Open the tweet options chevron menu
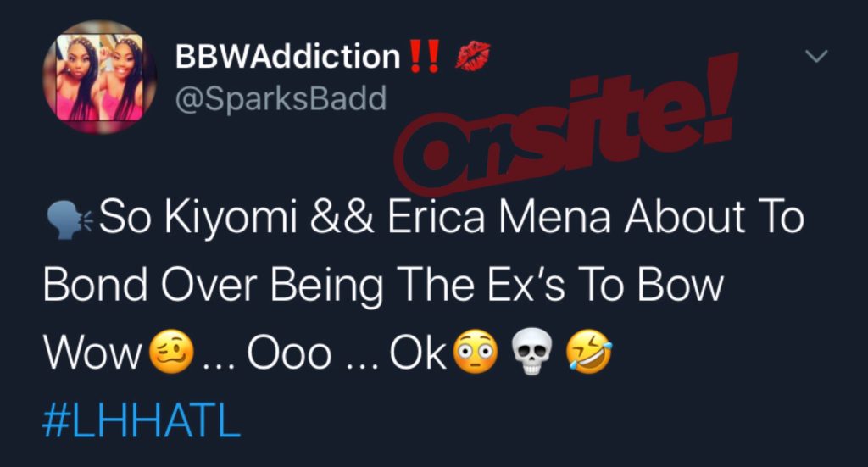The width and height of the screenshot is (868, 467). (816, 56)
